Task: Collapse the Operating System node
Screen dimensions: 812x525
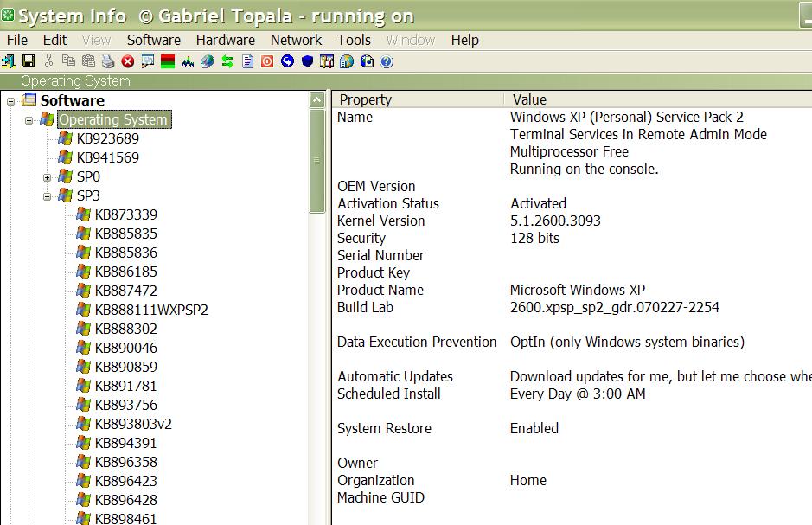Action: (29, 120)
